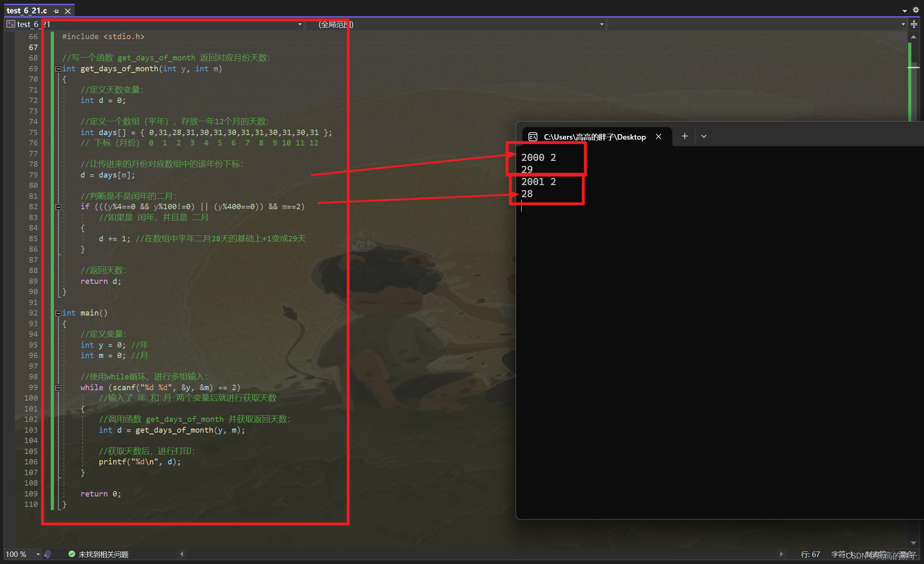
Task: Click the terminal icon in console tab
Action: pyautogui.click(x=532, y=137)
